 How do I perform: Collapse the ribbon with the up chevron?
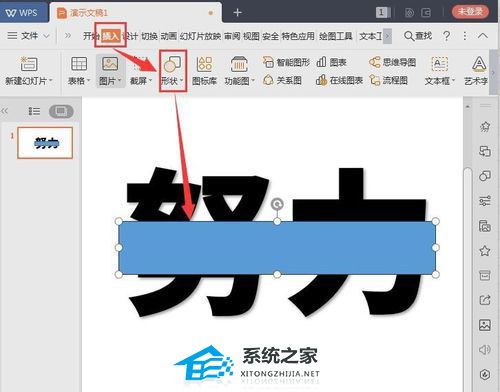point(483,36)
